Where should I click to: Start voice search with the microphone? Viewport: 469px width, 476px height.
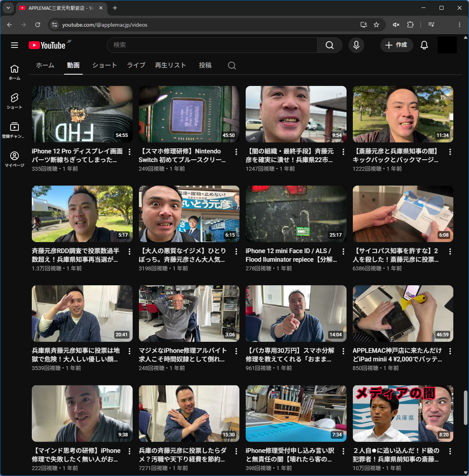[356, 45]
